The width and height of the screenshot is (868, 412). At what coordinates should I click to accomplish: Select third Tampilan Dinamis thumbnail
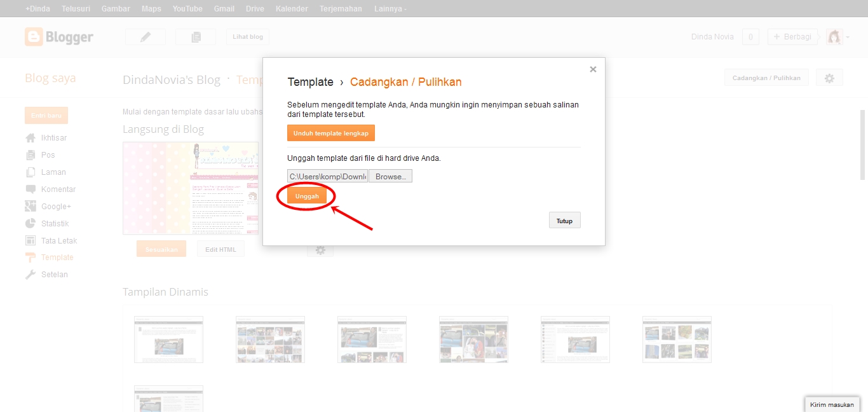click(372, 340)
